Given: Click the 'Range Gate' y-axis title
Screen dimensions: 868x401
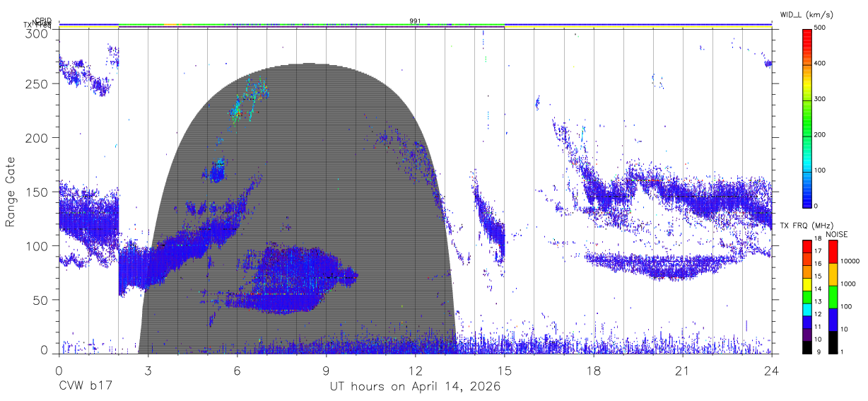Looking at the screenshot, I should point(11,191).
